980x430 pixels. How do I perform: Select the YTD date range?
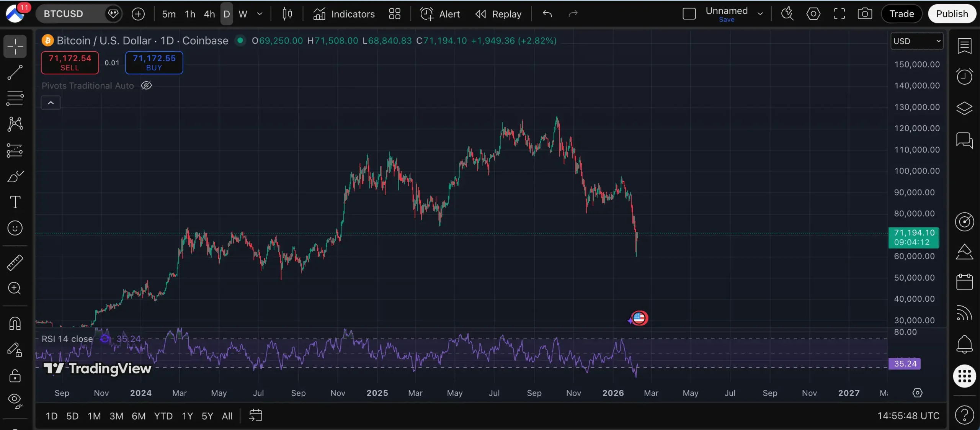[163, 416]
